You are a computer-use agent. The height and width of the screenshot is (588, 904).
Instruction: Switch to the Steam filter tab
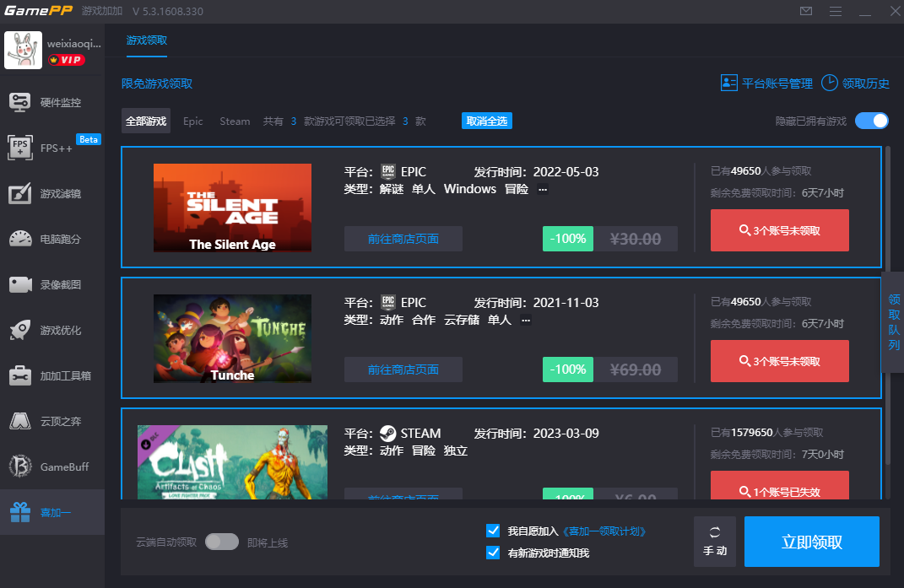235,121
